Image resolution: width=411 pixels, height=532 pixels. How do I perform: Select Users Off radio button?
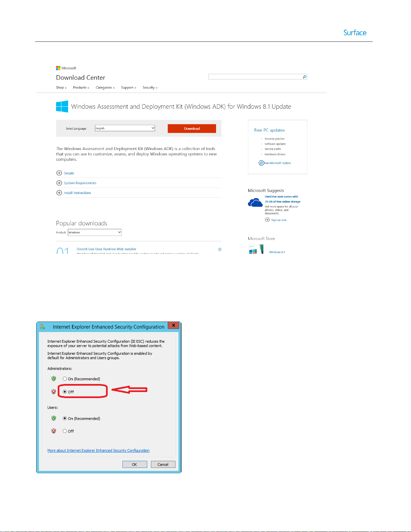(65, 431)
